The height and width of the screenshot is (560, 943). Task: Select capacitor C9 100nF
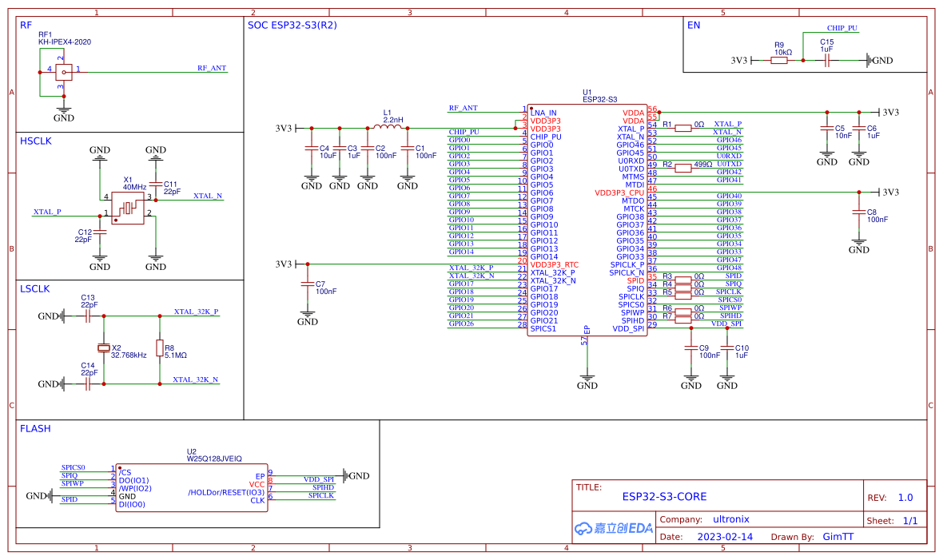691,348
